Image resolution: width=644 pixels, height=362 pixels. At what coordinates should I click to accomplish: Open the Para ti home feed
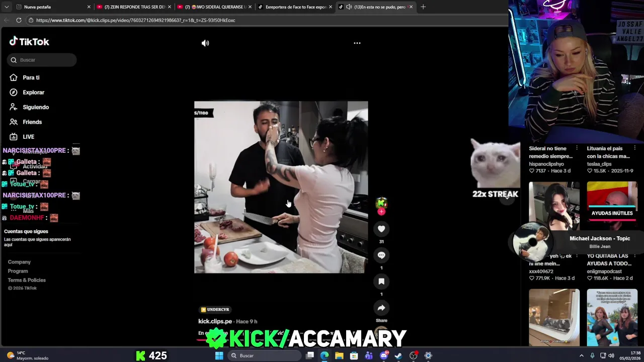(x=31, y=77)
